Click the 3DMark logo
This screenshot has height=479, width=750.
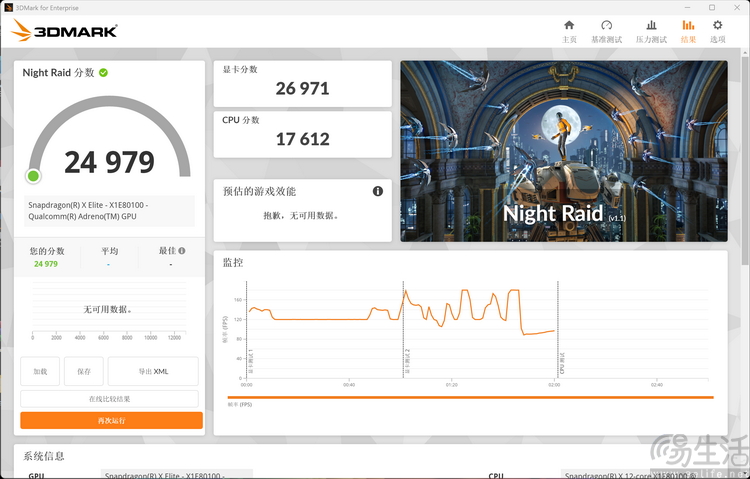click(x=64, y=31)
